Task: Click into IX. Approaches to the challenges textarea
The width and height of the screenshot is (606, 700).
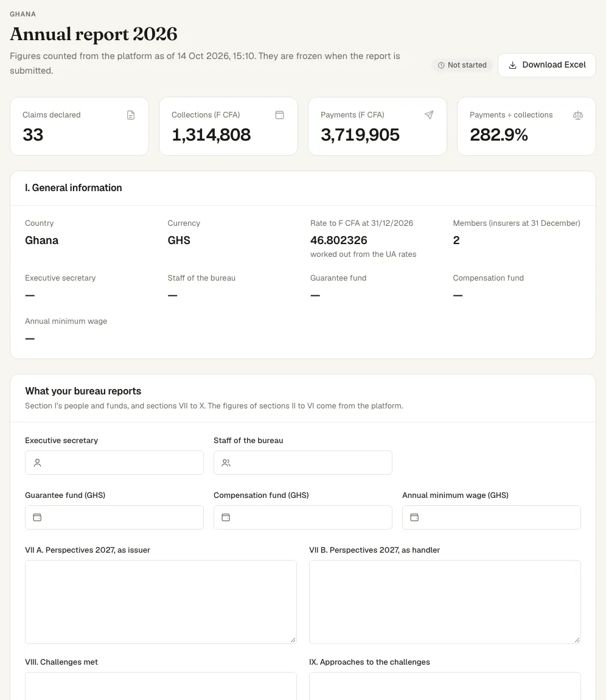Action: pos(445,686)
